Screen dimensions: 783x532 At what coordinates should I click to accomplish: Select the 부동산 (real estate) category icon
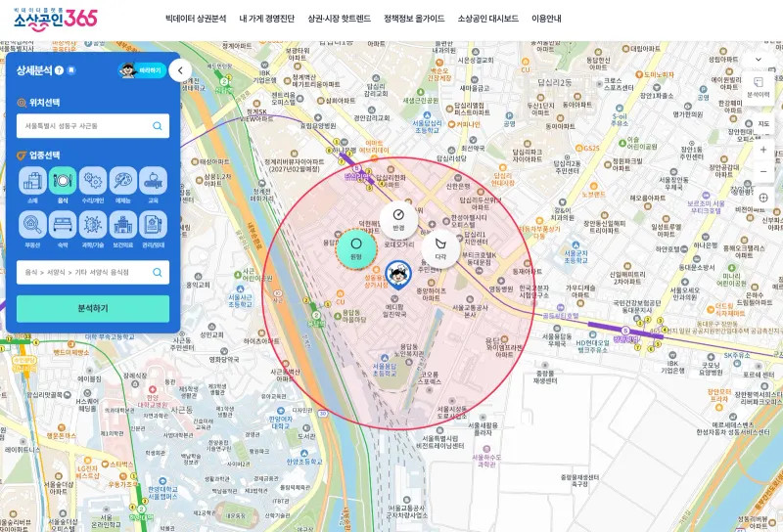[x=32, y=225]
